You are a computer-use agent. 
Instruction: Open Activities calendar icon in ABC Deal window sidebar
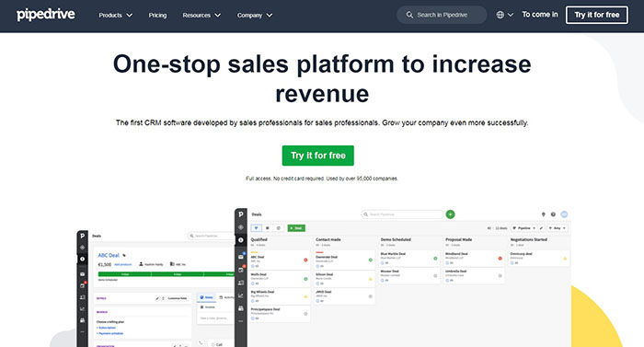coord(82,285)
